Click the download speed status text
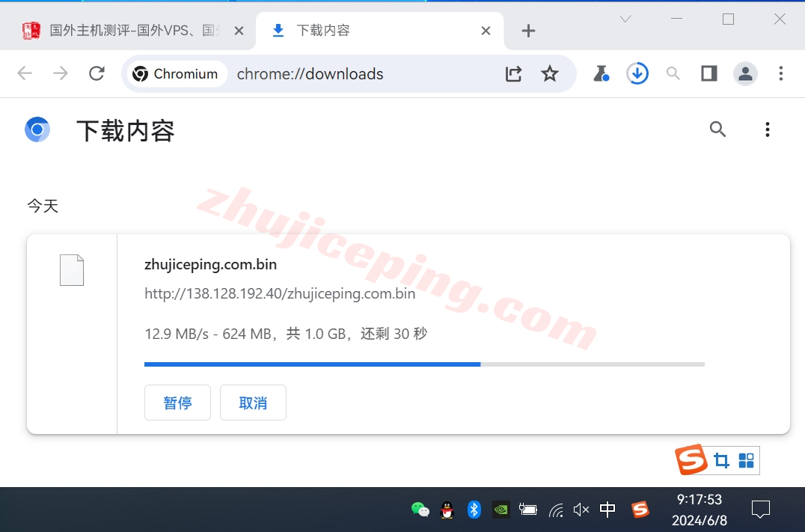 (286, 334)
